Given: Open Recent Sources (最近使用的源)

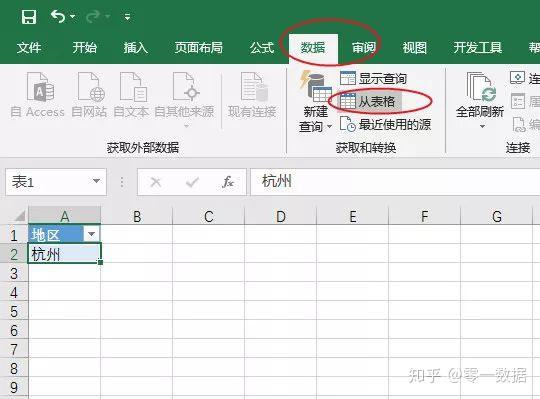Looking at the screenshot, I should tap(385, 124).
